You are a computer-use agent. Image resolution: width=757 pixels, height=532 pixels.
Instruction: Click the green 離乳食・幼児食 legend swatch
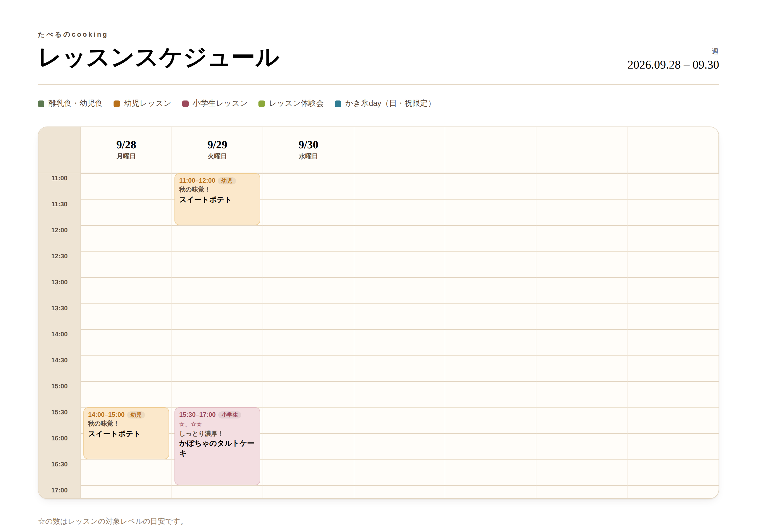click(x=41, y=104)
